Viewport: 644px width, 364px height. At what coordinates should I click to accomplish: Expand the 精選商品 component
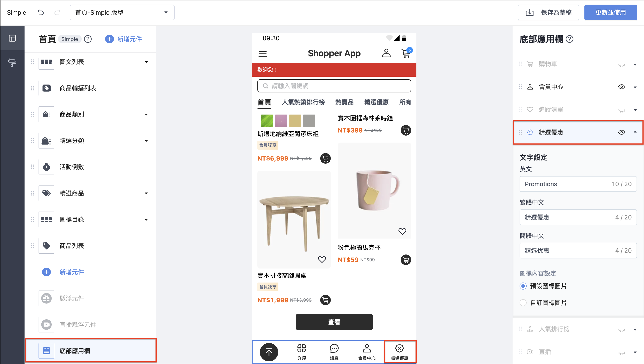point(146,193)
